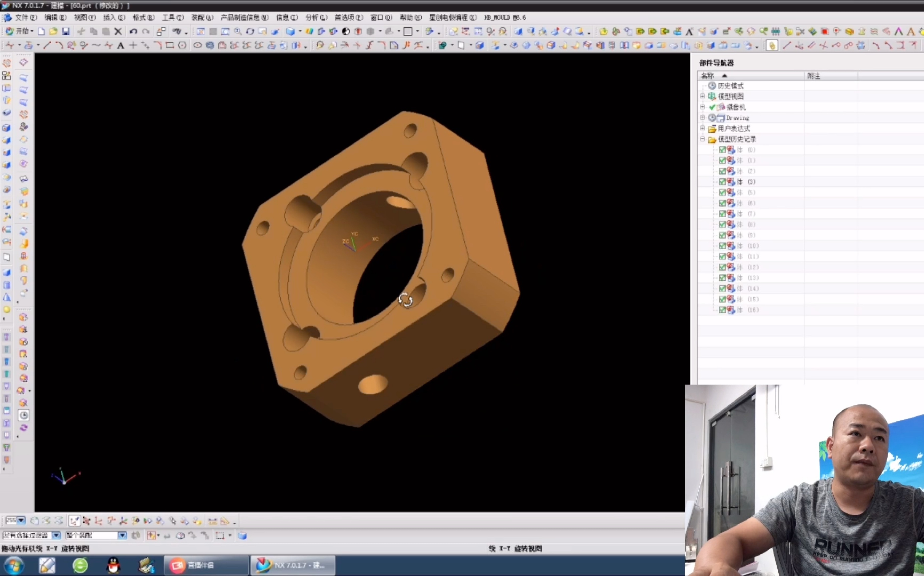This screenshot has width=924, height=576.
Task: Click the measure distance ruler icon at bottom
Action: 213,521
